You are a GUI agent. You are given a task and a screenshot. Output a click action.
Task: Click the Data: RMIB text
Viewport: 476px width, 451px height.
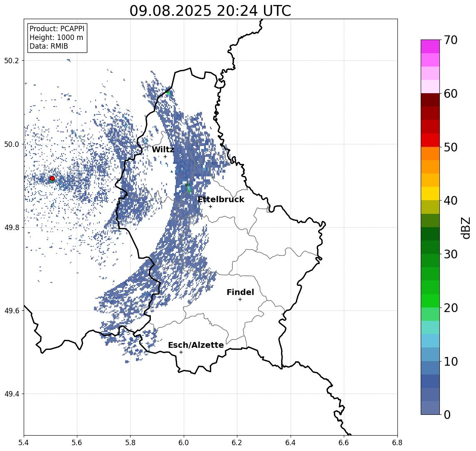tap(49, 46)
